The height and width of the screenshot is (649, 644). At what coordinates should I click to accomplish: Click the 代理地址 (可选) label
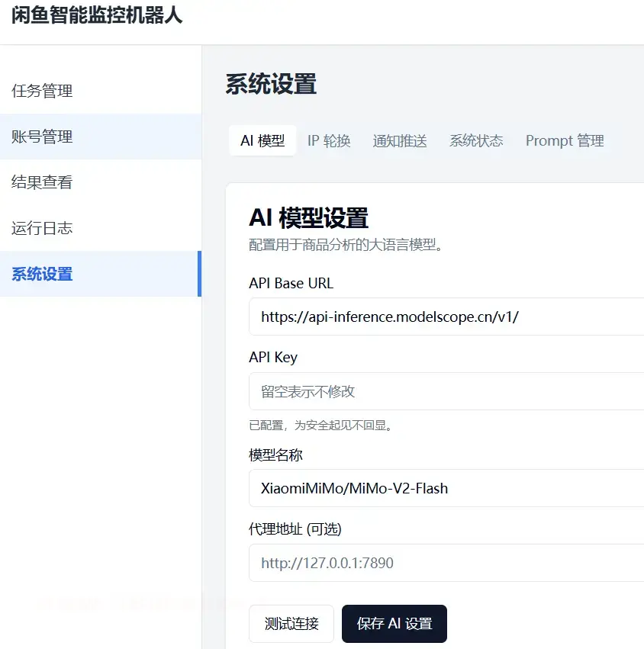click(x=293, y=529)
